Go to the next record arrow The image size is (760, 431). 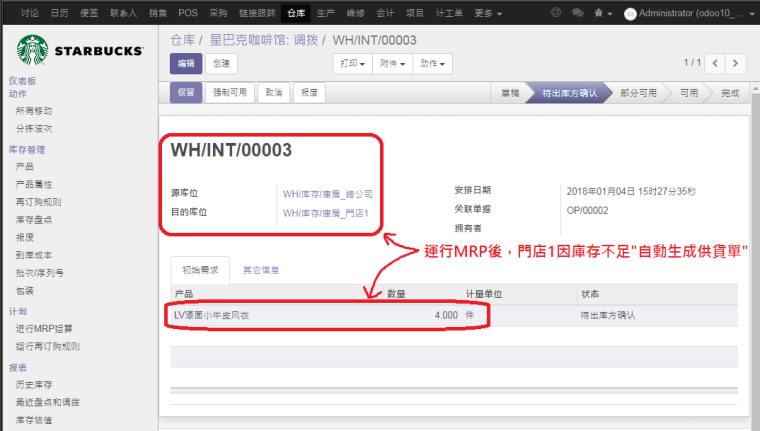point(735,63)
